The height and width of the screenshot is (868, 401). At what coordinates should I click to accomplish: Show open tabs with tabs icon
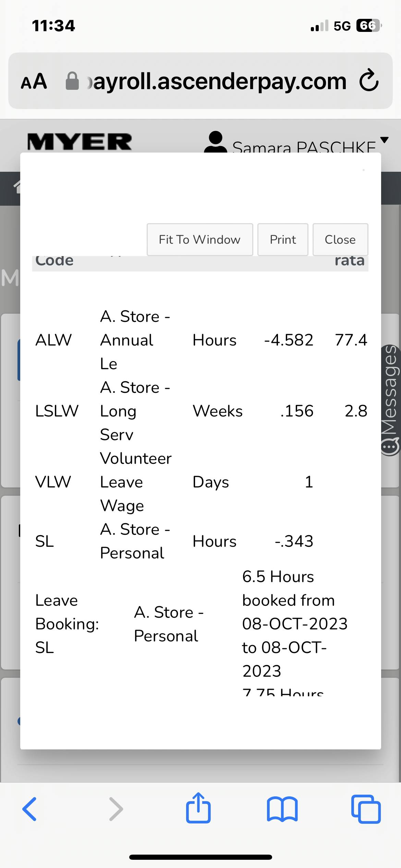pyautogui.click(x=366, y=809)
